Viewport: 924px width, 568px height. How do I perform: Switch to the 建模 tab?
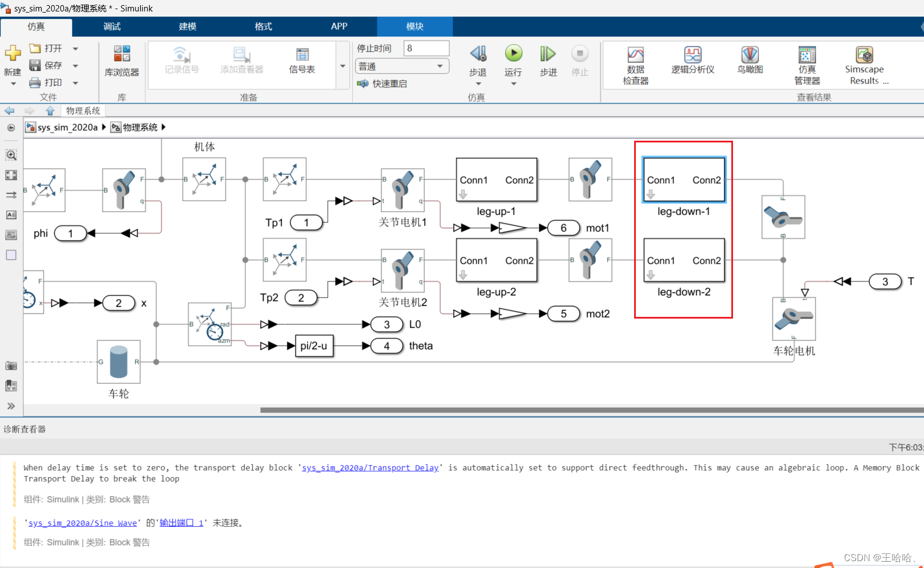[188, 26]
